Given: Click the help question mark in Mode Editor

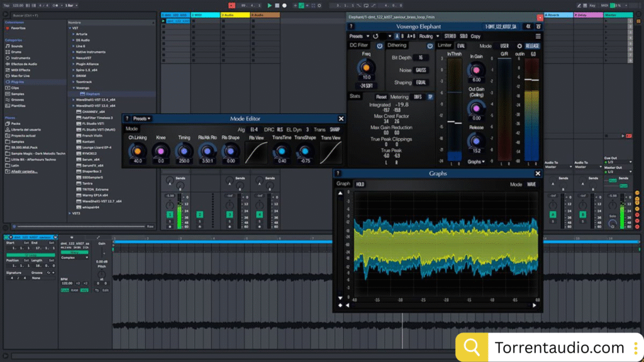Looking at the screenshot, I should 126,118.
